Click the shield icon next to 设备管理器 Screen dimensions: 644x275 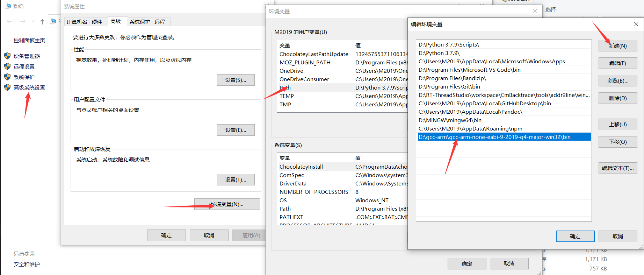click(x=7, y=56)
